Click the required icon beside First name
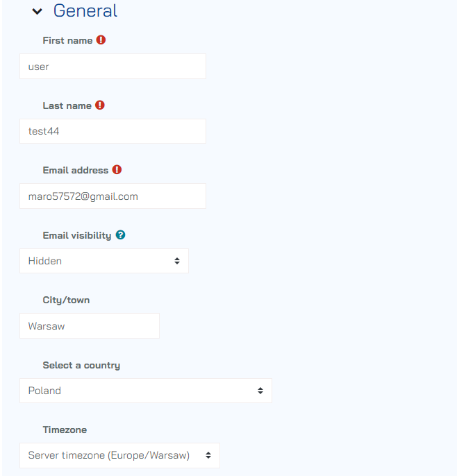This screenshot has width=457, height=476. (x=101, y=40)
